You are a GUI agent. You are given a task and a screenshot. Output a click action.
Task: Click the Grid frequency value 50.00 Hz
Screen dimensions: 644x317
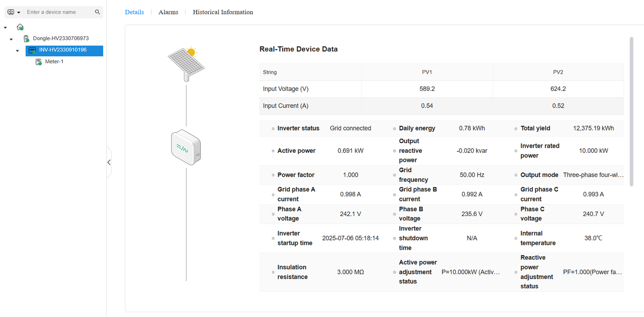(x=472, y=175)
